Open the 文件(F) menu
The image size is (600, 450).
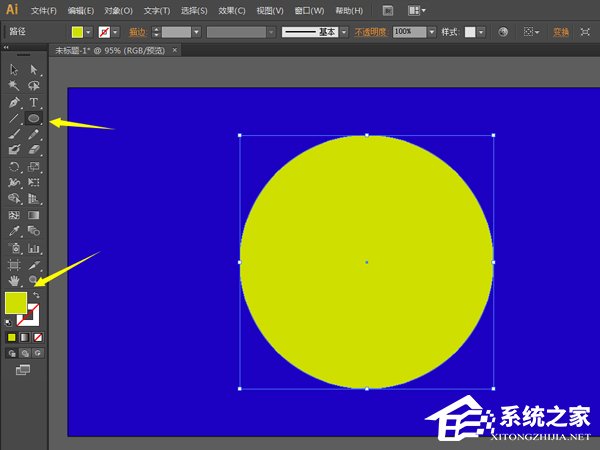point(44,11)
